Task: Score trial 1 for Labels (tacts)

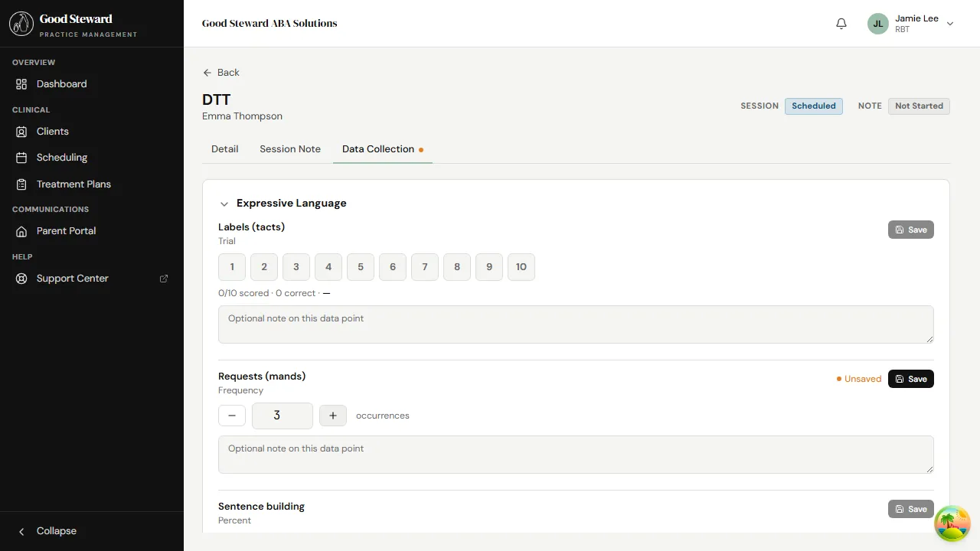Action: coord(232,267)
